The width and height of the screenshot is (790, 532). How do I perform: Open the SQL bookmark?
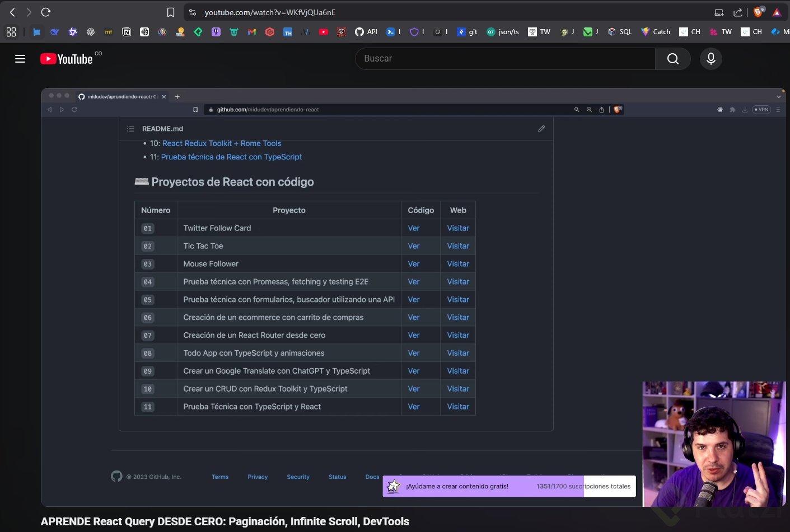tap(620, 32)
